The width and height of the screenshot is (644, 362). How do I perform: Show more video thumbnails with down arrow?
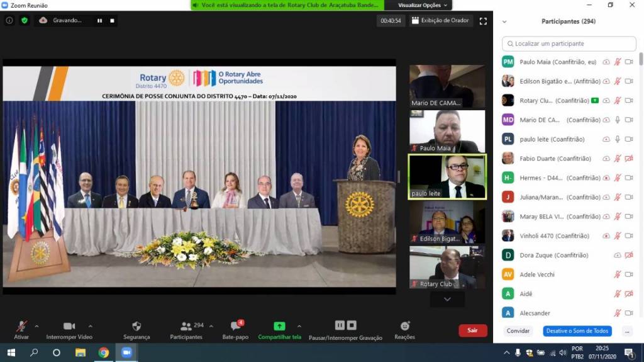click(x=447, y=300)
